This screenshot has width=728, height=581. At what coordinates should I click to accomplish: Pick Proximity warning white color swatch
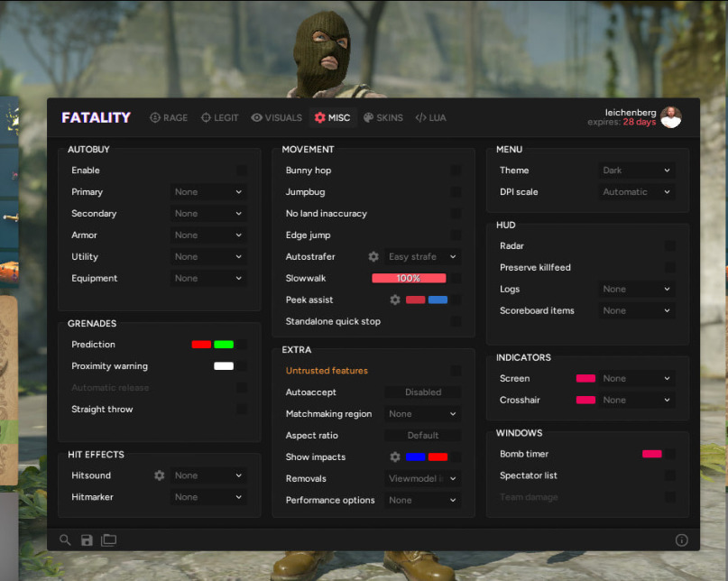[x=224, y=366]
